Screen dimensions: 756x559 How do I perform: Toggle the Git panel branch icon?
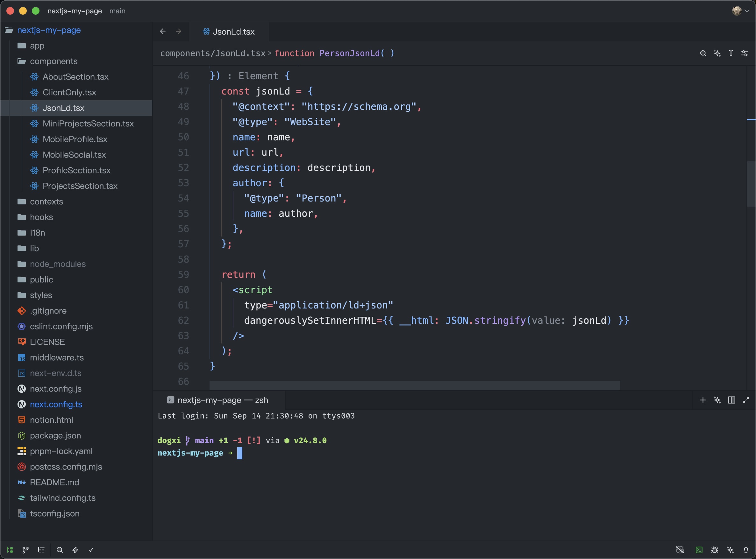coord(25,550)
